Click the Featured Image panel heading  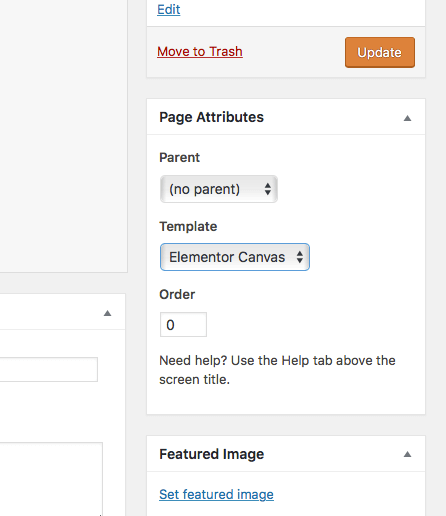tap(211, 454)
